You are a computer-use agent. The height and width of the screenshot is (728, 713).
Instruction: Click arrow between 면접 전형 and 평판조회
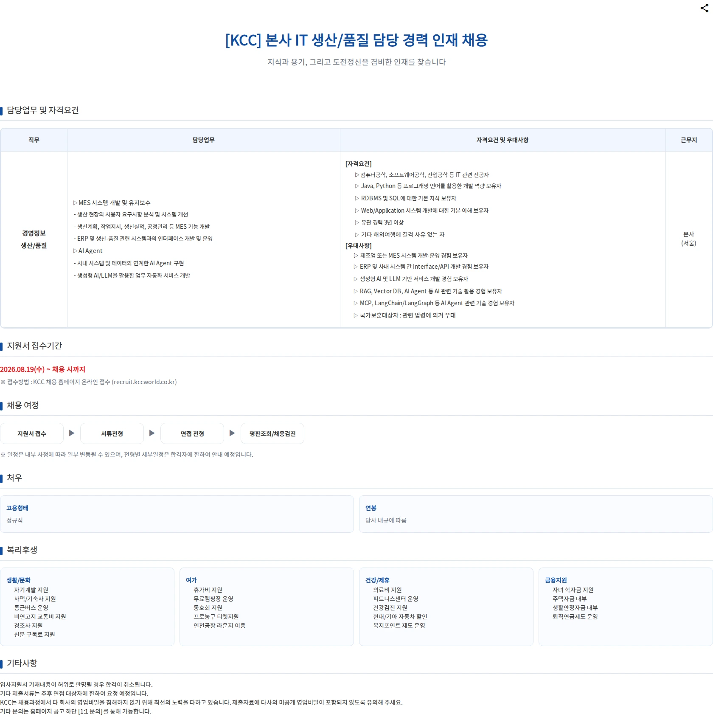click(232, 433)
